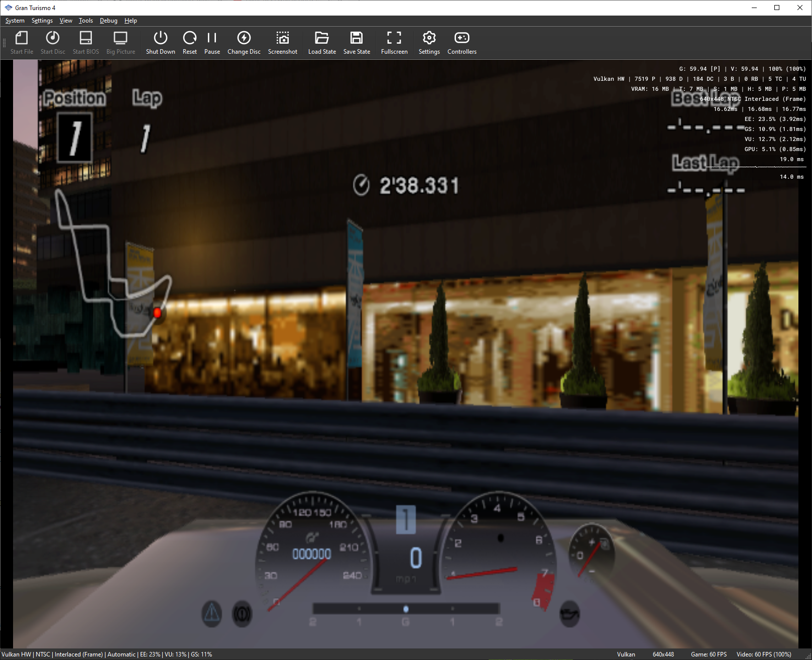
Task: Click the Gran Turismo 4 title bar icon
Action: coord(8,8)
